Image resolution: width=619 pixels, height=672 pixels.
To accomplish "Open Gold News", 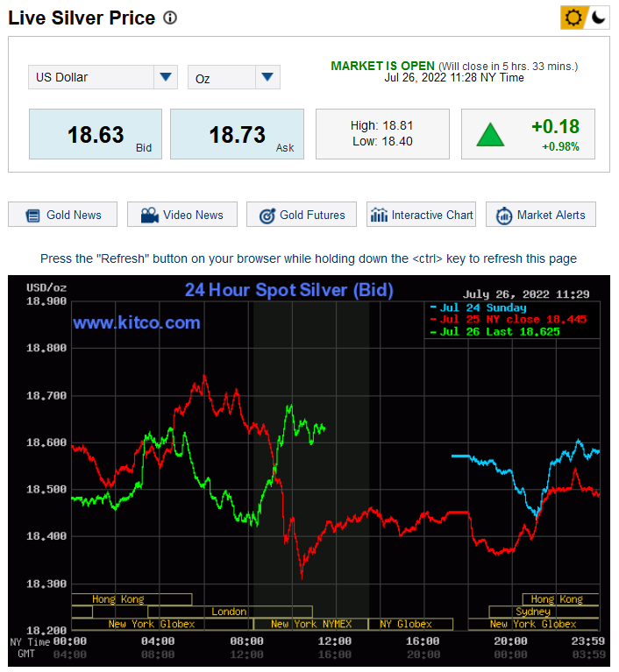I will [x=62, y=215].
